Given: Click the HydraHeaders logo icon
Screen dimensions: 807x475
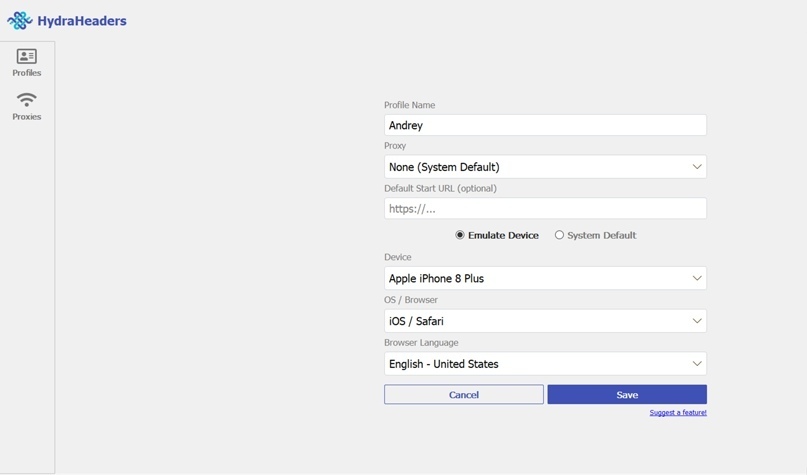Looking at the screenshot, I should [20, 21].
